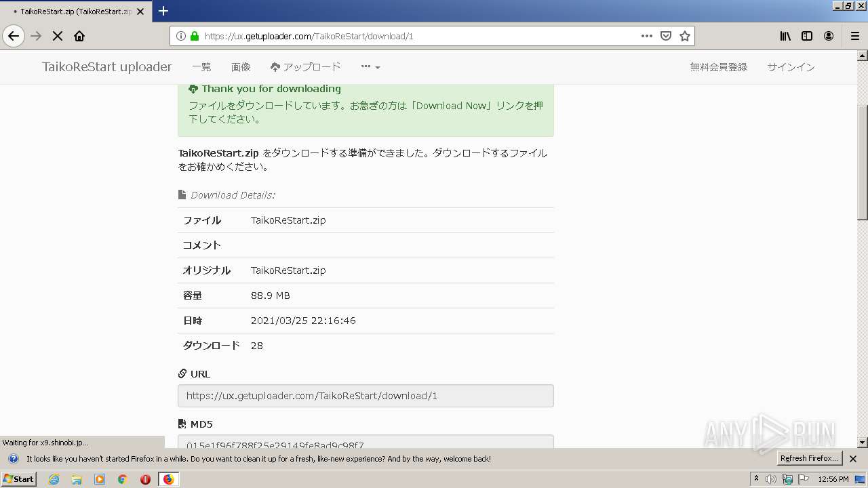Click the download count value 28
Image resolution: width=868 pixels, height=488 pixels.
[x=257, y=346]
